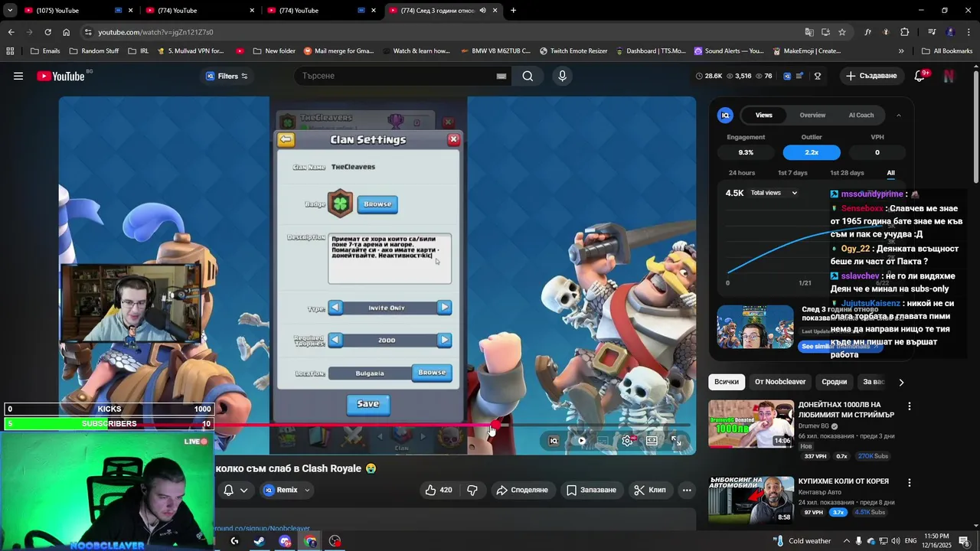Screen dimensions: 980x551
Task: Show hidden system tray icons
Action: [847, 541]
